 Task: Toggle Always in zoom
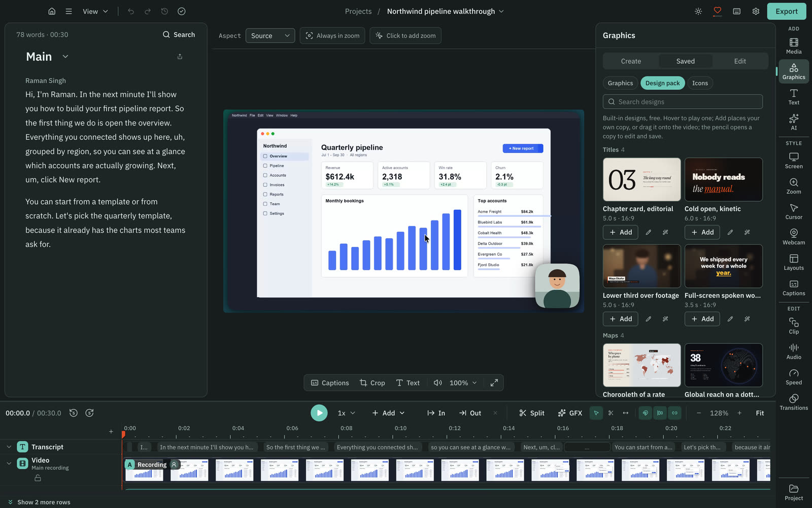click(332, 36)
